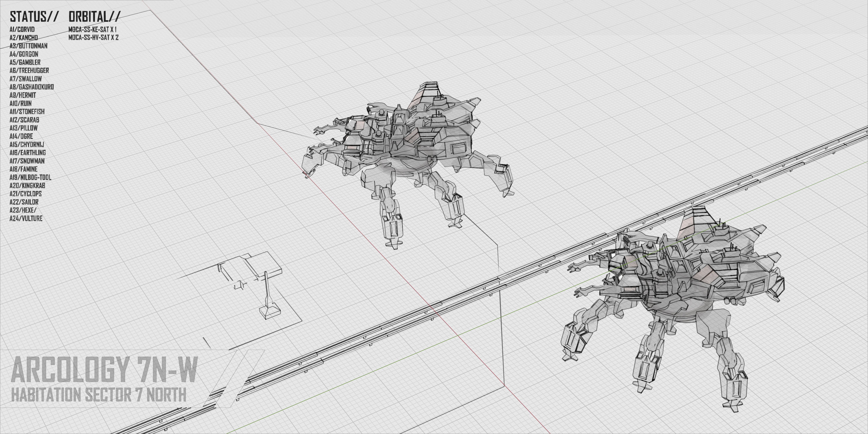Pick A11/STONEFISH from the status list
The height and width of the screenshot is (434, 868).
click(x=27, y=111)
